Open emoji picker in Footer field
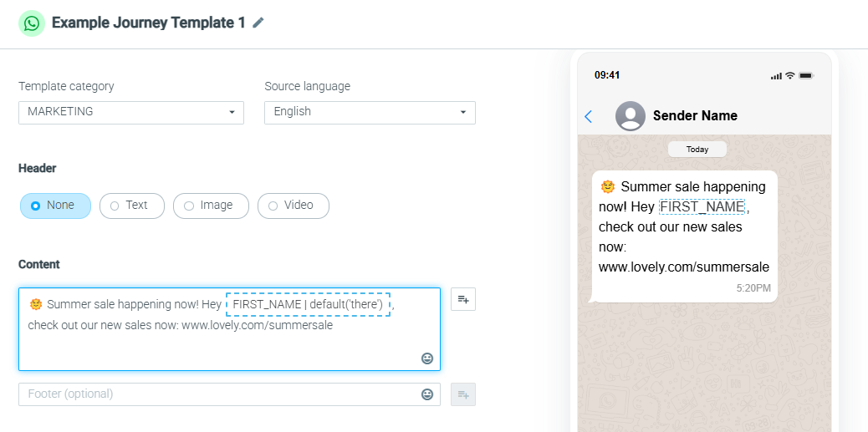868x432 pixels. coord(426,394)
